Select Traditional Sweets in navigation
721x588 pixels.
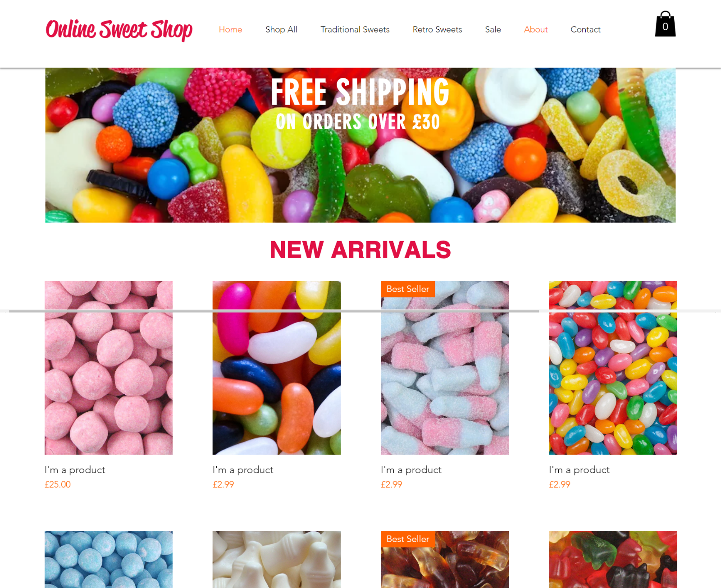tap(355, 29)
